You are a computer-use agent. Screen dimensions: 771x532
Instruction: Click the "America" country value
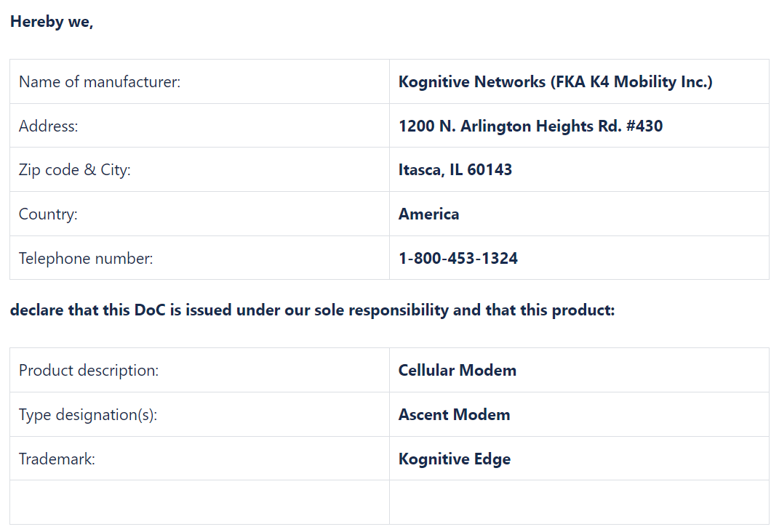pyautogui.click(x=428, y=214)
